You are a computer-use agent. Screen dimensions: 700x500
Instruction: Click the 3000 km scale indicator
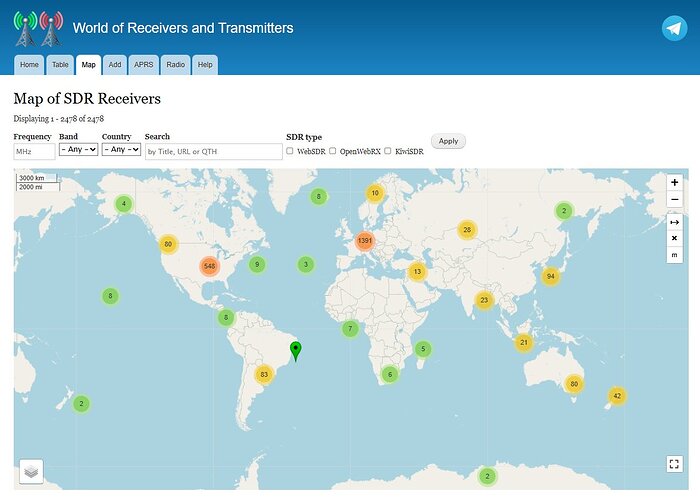[37, 178]
